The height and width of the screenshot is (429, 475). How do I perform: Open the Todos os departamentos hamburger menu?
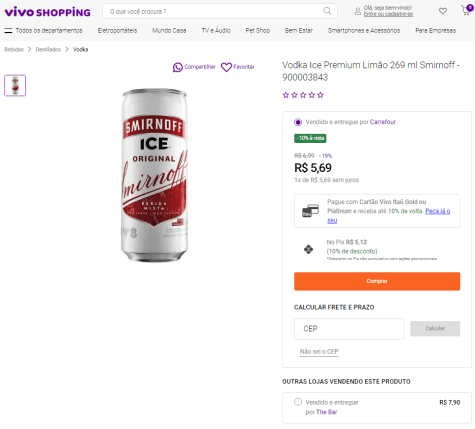[8, 31]
